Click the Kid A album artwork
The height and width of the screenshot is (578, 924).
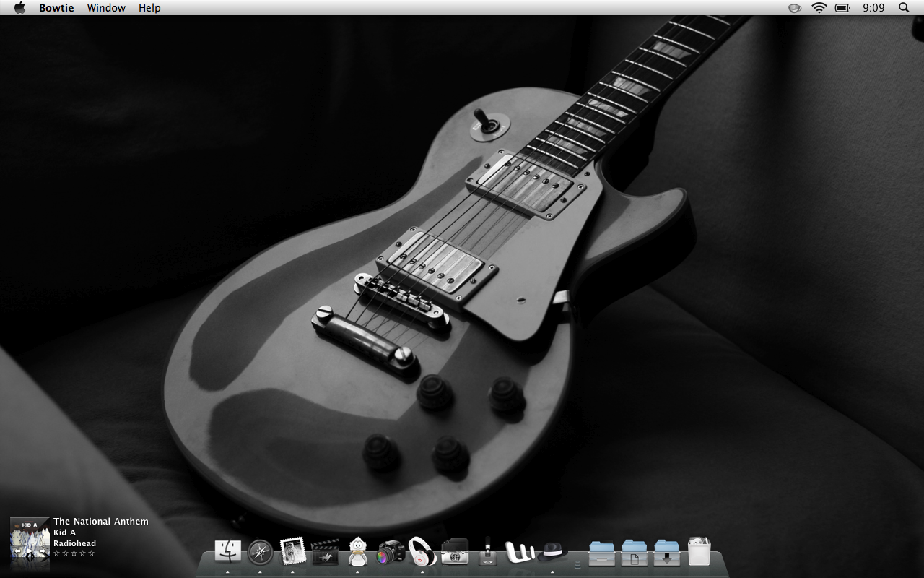(30, 537)
